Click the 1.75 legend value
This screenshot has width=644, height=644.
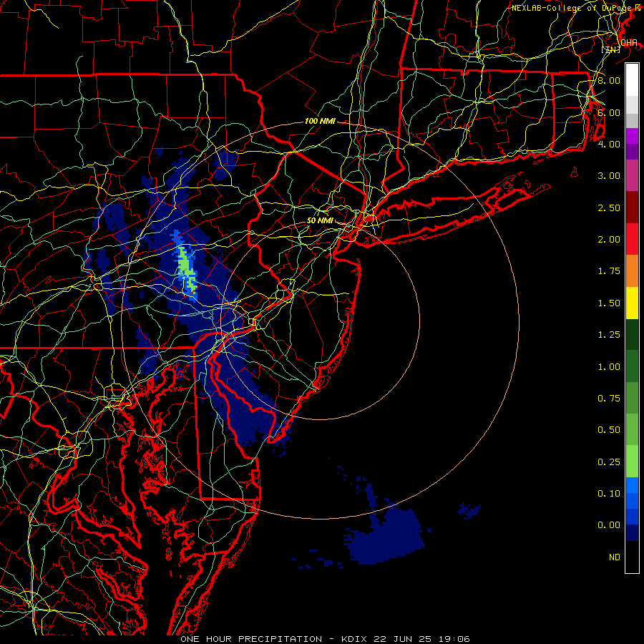609,271
